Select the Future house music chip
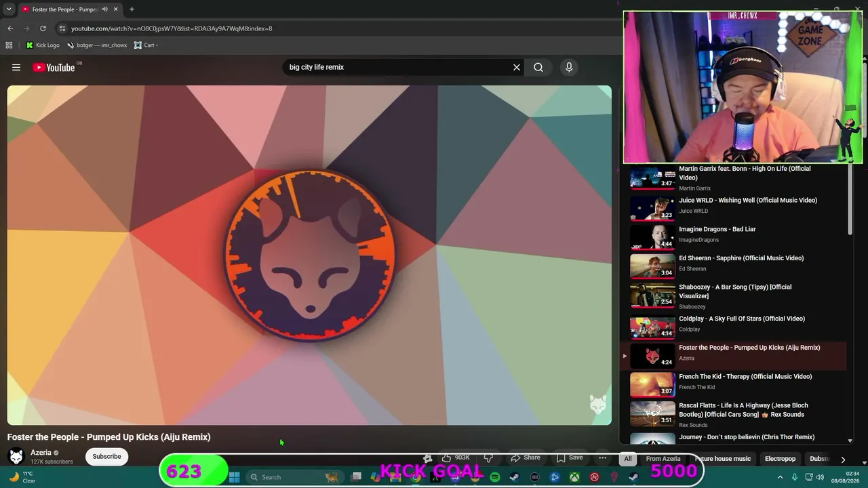The image size is (868, 488). tap(722, 459)
